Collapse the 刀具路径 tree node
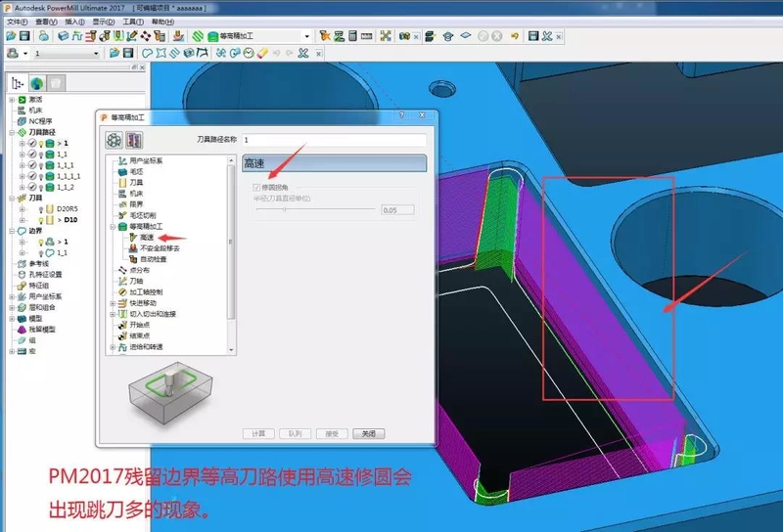This screenshot has height=532, width=783. [12, 132]
